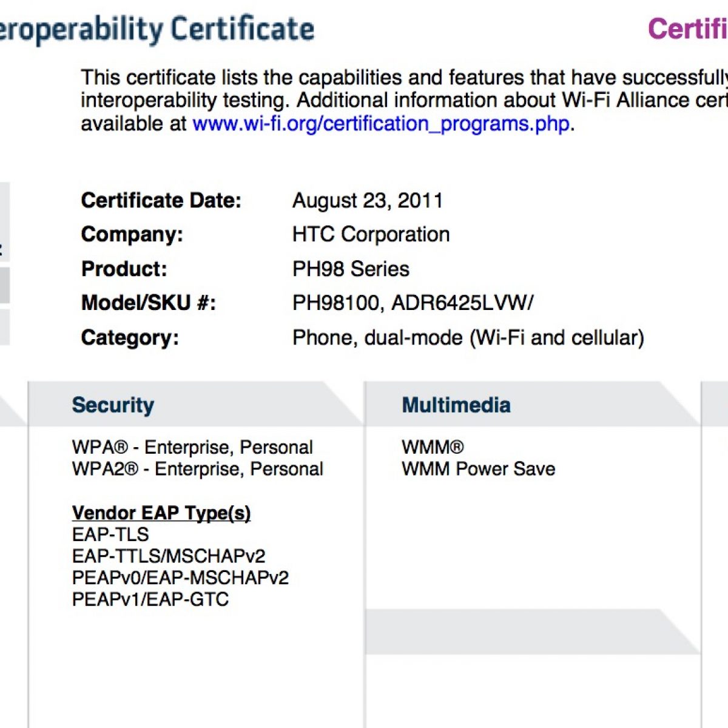Click the Vendor EAP Type(s) heading
Screen dimensions: 728x728
click(161, 513)
